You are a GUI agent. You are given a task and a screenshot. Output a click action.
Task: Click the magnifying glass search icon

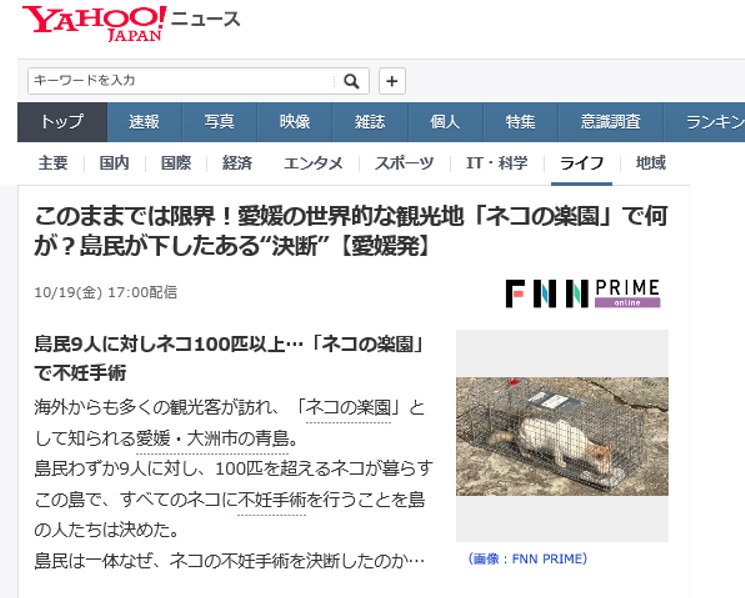click(351, 81)
